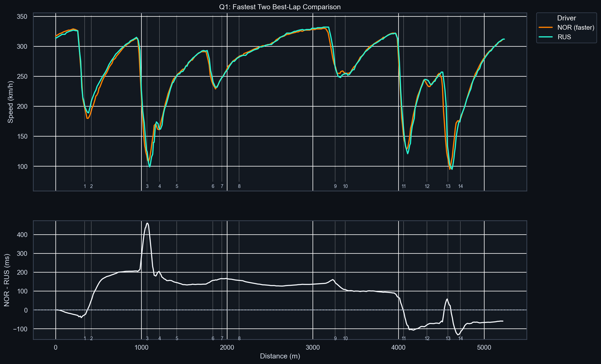This screenshot has height=364, width=601.
Task: Click corner marker 12 in delta plot
Action: coord(427,339)
